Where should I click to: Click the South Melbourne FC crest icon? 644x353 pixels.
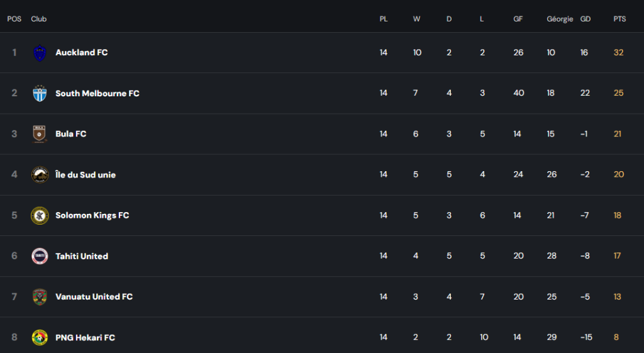pyautogui.click(x=40, y=93)
